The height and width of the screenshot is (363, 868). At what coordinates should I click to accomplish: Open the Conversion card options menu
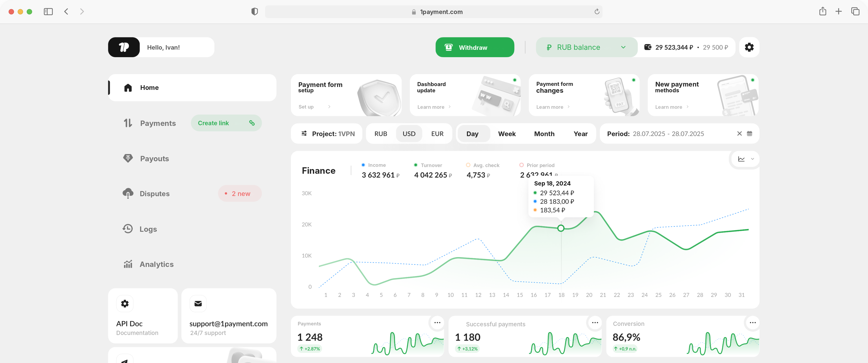tap(752, 323)
